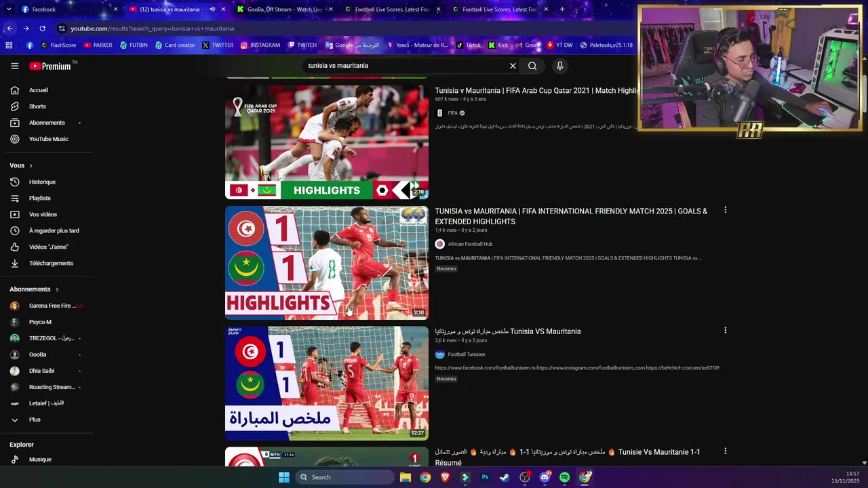Open options menu for Tunisie Vs Mauritanie Résumé video
The height and width of the screenshot is (488, 868).
[725, 451]
